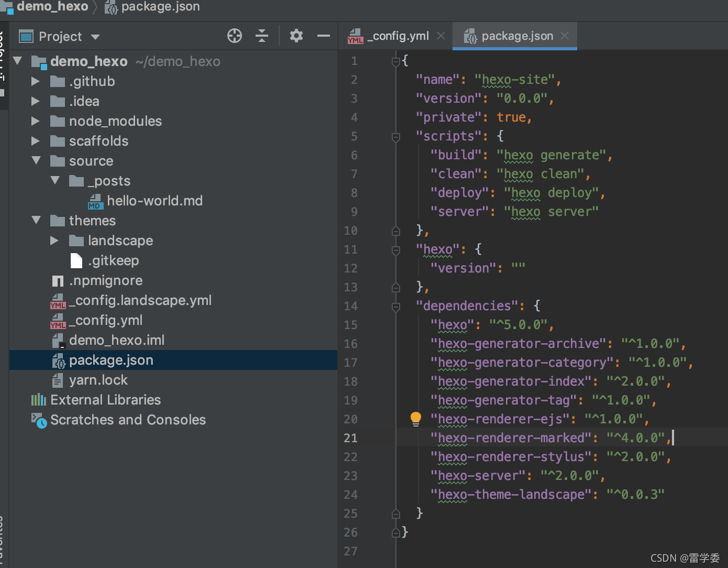Fold the root brace on line 1
The width and height of the screenshot is (728, 568).
click(x=396, y=62)
